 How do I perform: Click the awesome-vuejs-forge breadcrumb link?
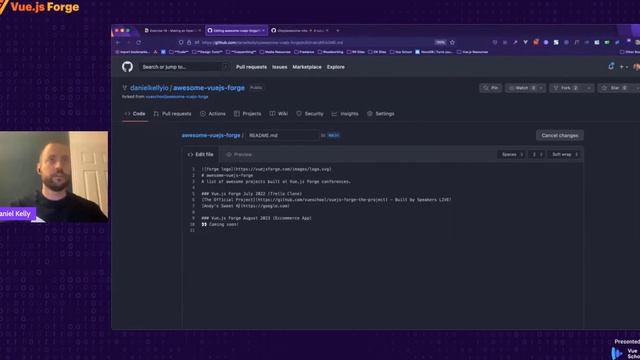(x=211, y=136)
